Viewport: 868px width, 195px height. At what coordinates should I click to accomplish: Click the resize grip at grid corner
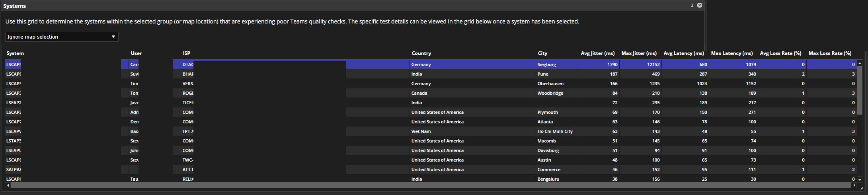[x=861, y=188]
